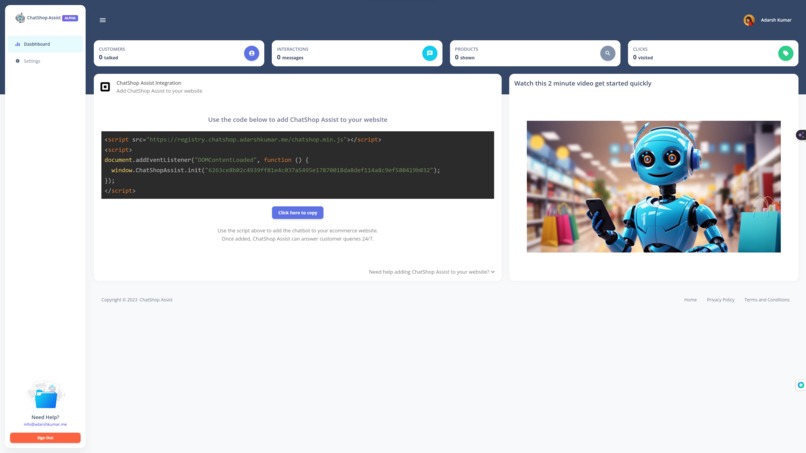Click the ALPHA badge next to logo

pyautogui.click(x=70, y=18)
